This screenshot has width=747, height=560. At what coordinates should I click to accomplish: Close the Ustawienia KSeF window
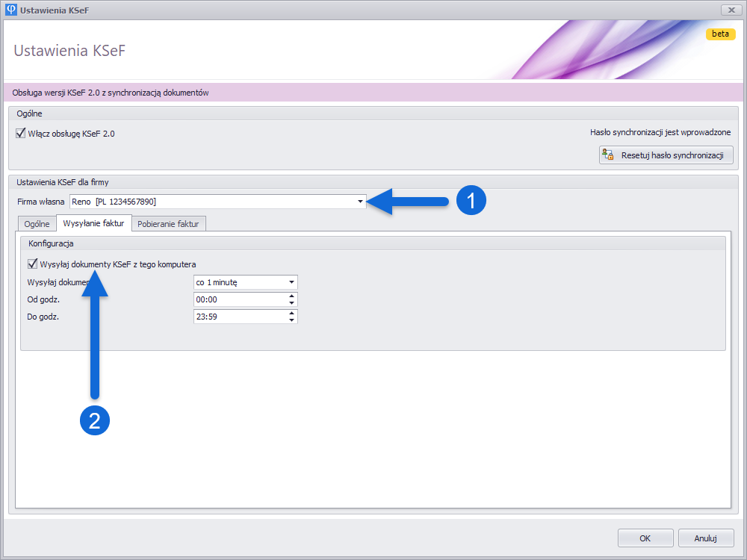click(x=730, y=10)
